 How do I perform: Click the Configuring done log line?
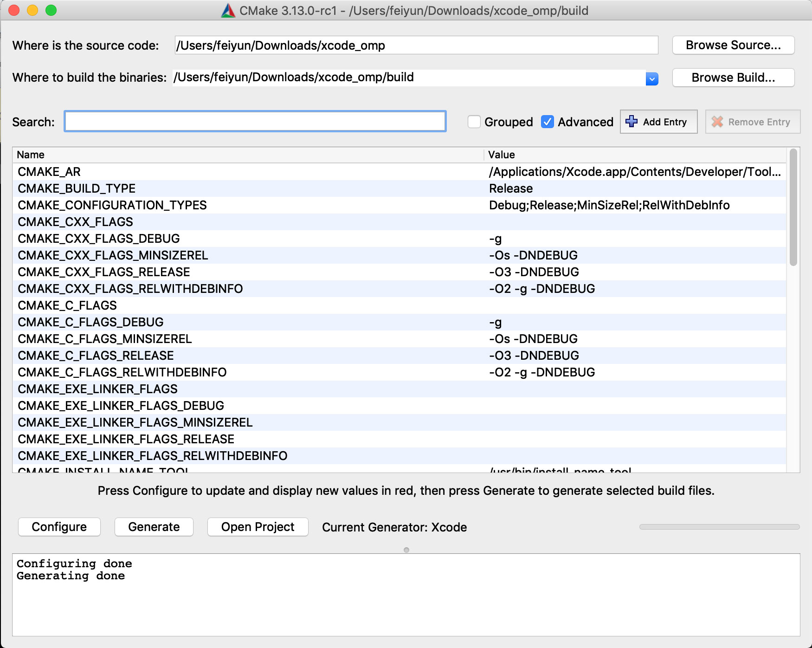point(74,564)
